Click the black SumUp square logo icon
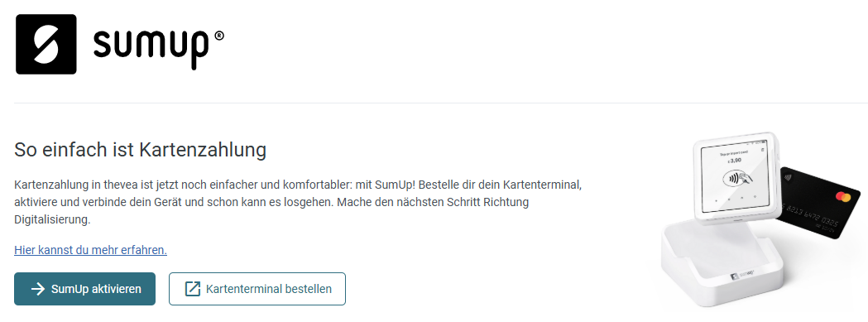868x322 pixels. tap(46, 45)
